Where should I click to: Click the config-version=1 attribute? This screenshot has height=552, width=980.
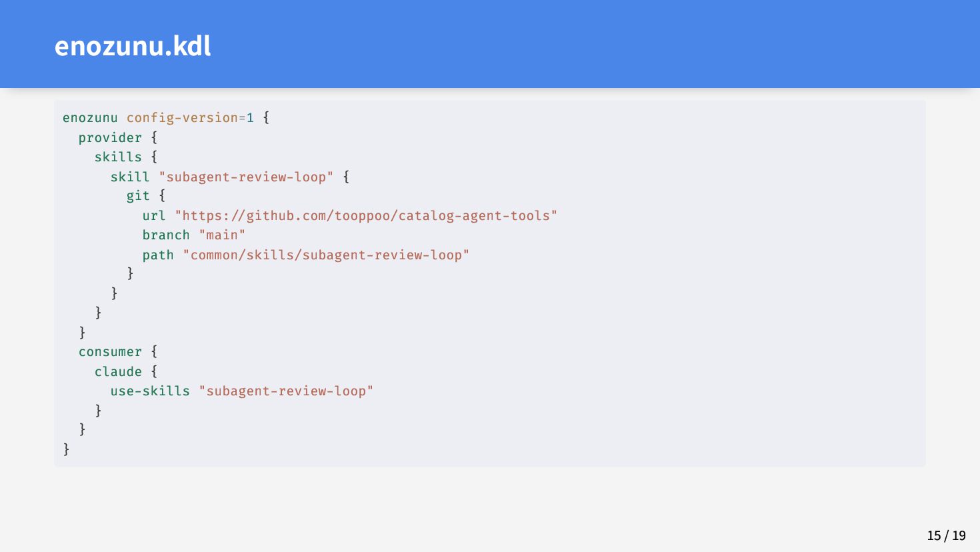pyautogui.click(x=191, y=118)
